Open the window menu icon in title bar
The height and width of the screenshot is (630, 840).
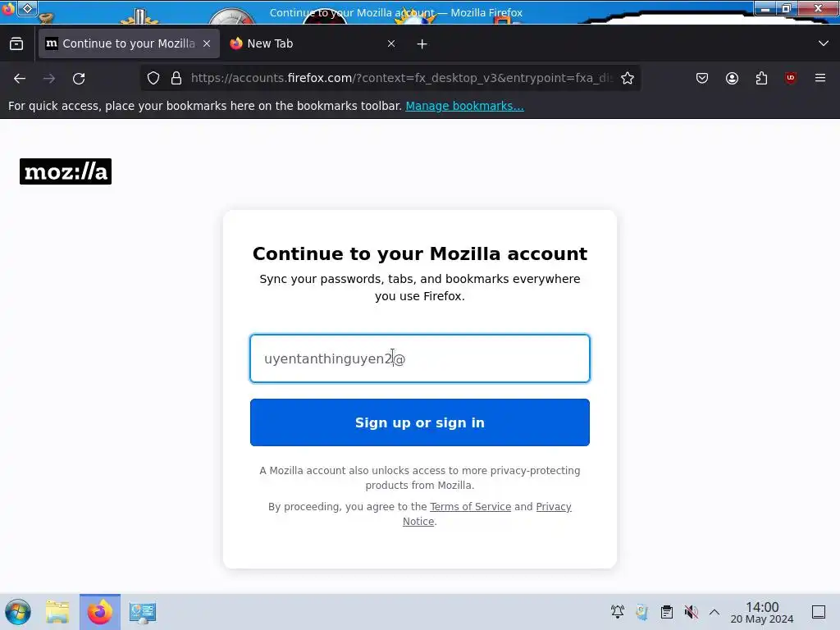click(x=7, y=9)
